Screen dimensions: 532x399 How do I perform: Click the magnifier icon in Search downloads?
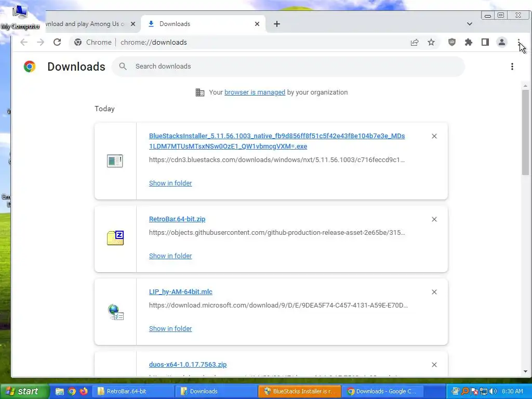coord(123,66)
